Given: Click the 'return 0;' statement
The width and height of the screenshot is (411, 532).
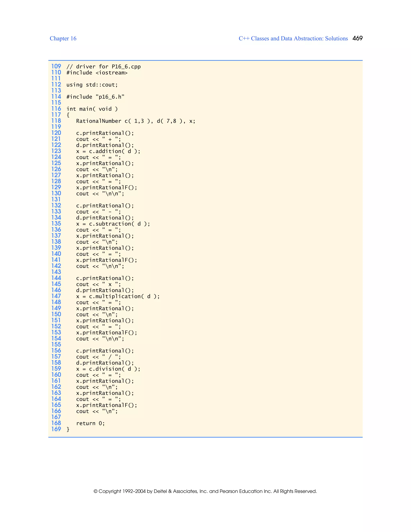Looking at the screenshot, I should coord(90,423).
